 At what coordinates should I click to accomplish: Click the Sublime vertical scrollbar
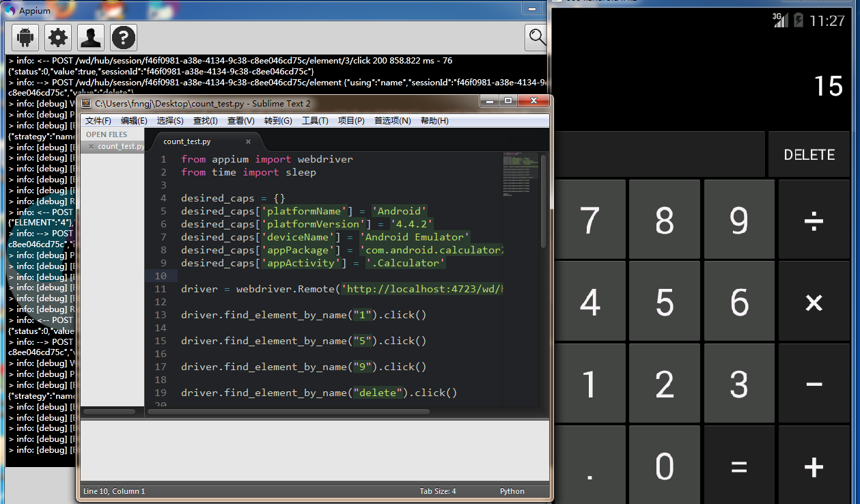pos(544,201)
